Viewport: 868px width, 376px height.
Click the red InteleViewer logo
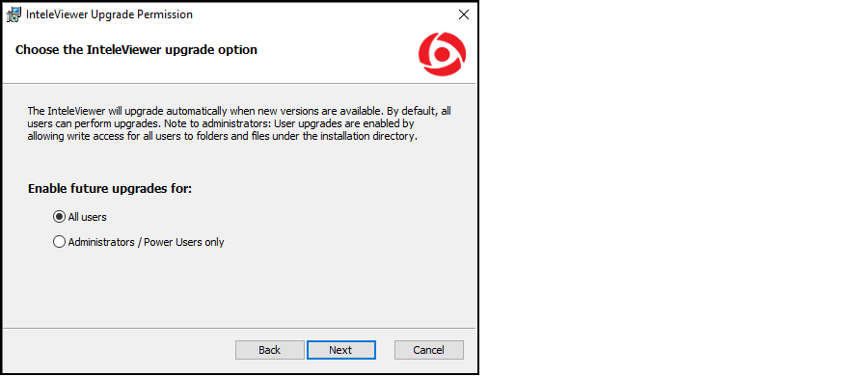tap(443, 54)
